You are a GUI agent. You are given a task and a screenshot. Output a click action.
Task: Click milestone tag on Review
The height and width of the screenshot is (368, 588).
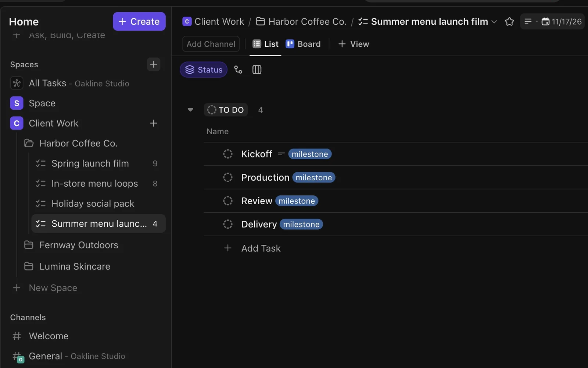pos(297,201)
